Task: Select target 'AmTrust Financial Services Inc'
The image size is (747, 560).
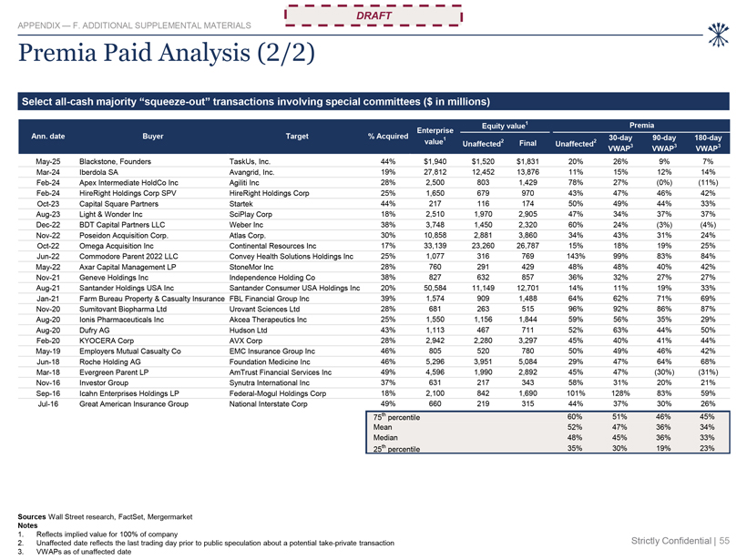Action: click(281, 372)
